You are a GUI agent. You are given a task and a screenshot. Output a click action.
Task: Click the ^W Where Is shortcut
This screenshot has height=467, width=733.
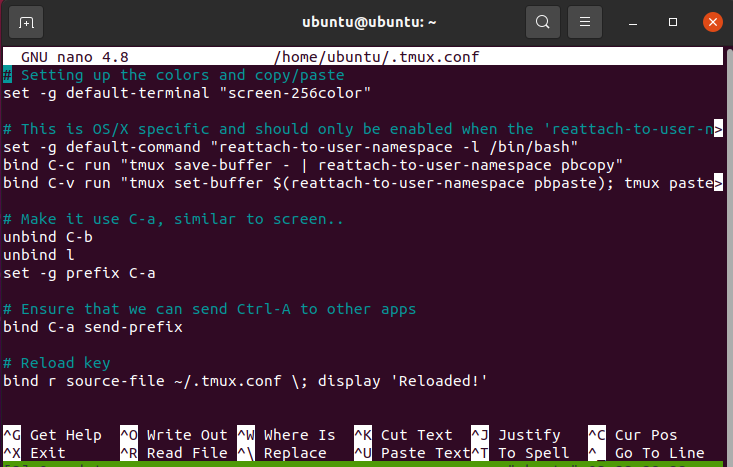click(x=287, y=435)
